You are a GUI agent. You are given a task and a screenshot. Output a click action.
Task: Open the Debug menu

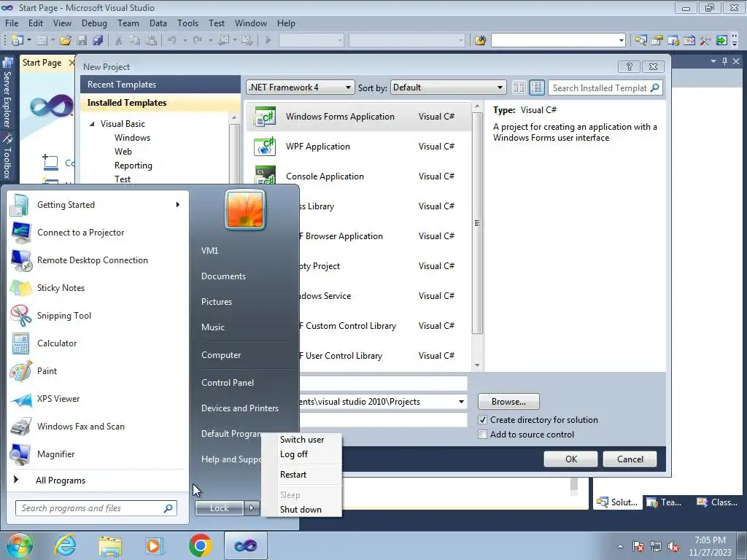pyautogui.click(x=94, y=23)
